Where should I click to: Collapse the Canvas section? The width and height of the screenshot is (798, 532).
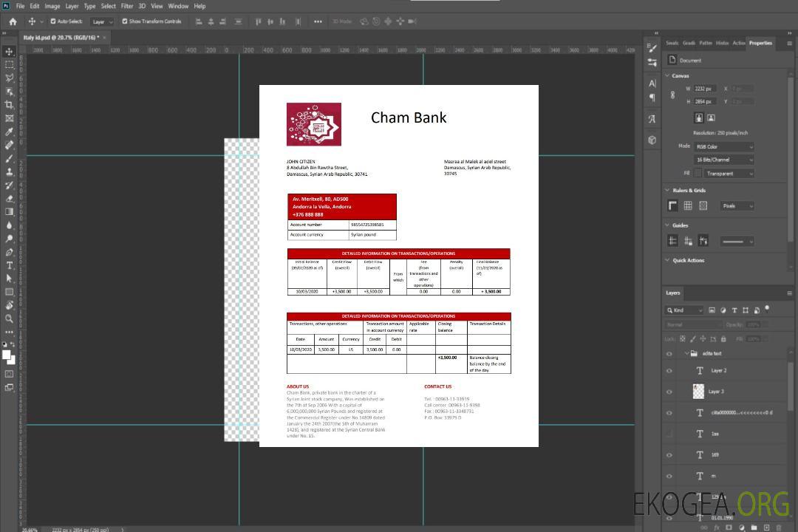tap(668, 75)
